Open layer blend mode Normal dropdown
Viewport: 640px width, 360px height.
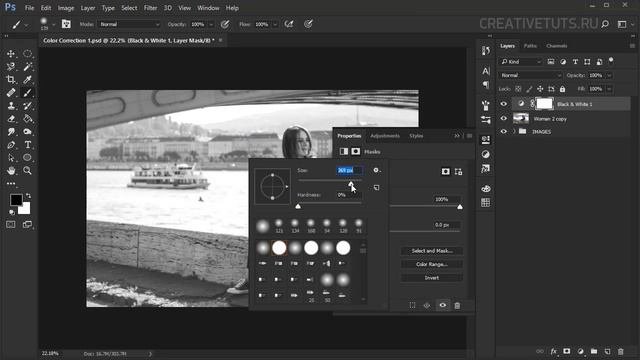coord(531,76)
